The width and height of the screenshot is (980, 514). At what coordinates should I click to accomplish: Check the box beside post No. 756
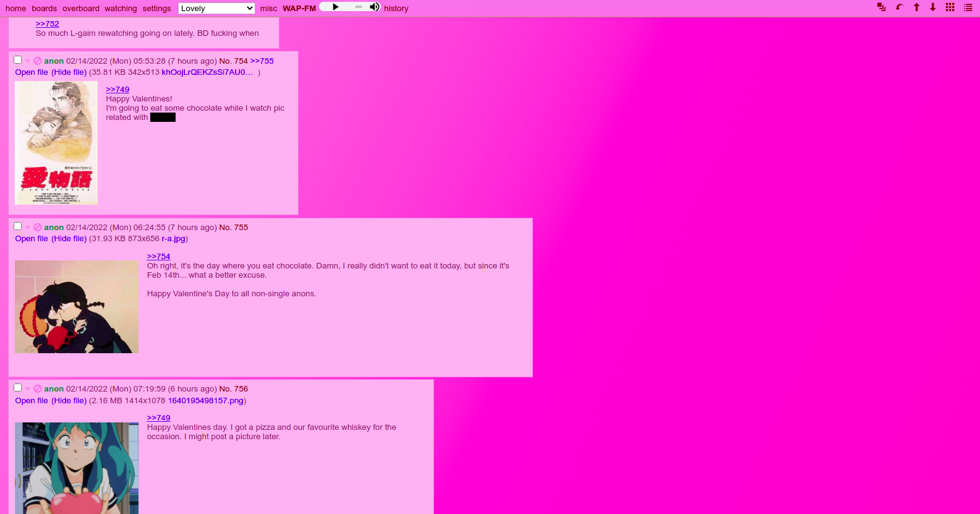click(x=18, y=388)
